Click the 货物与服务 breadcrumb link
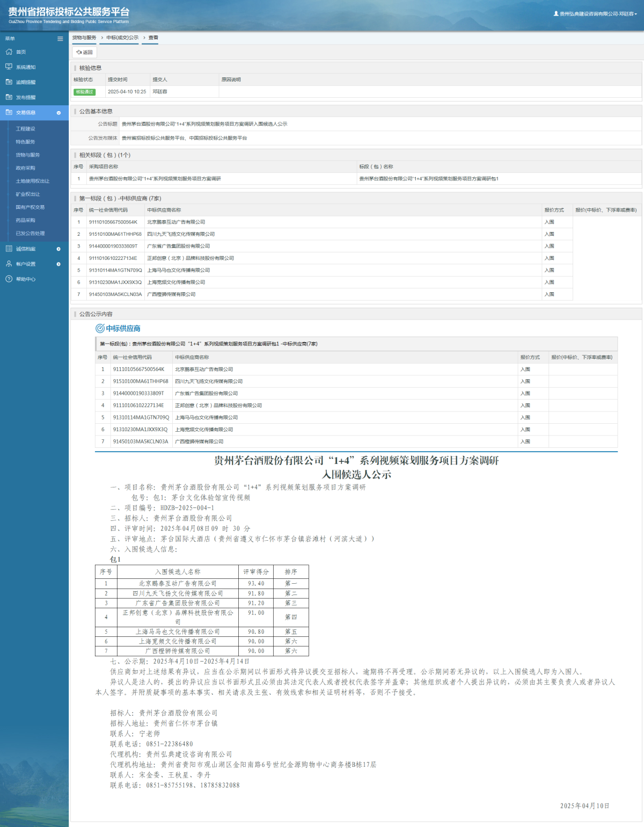The height and width of the screenshot is (827, 644). (x=84, y=38)
